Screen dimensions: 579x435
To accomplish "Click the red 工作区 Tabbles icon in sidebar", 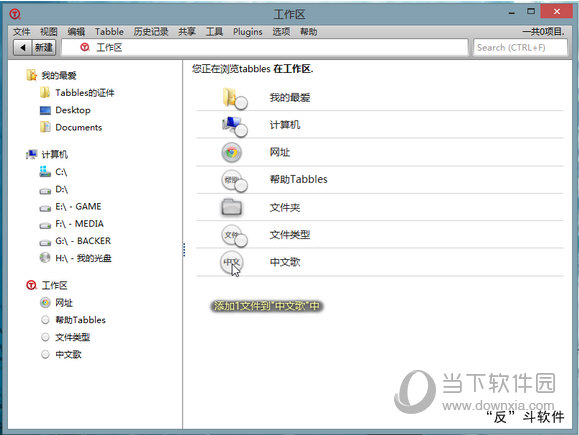I will [31, 285].
